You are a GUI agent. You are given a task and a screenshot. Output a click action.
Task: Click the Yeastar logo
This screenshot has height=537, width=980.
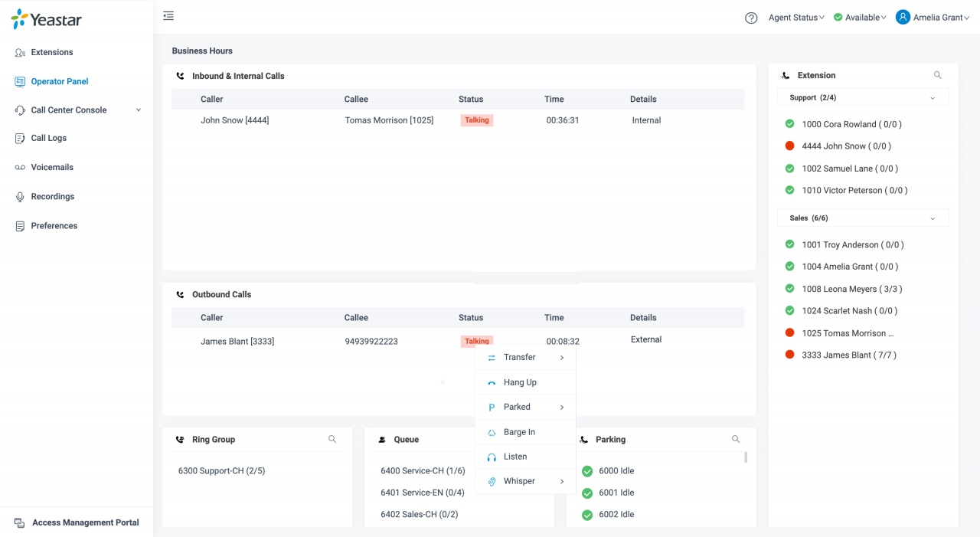tap(47, 19)
